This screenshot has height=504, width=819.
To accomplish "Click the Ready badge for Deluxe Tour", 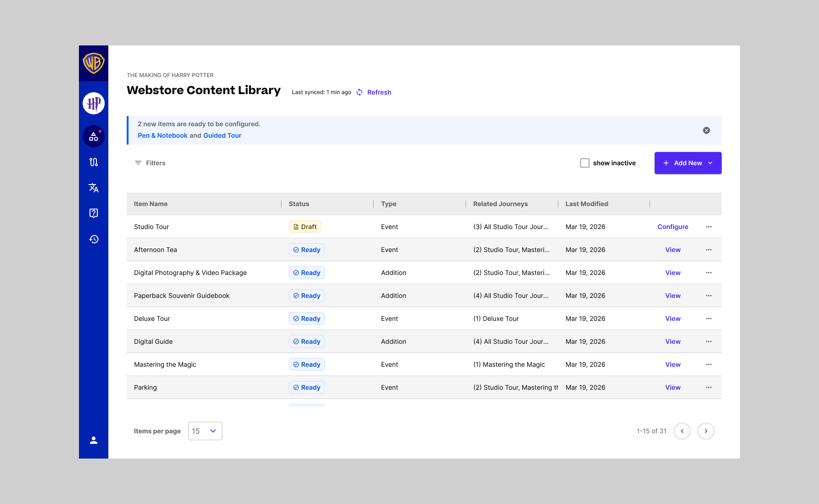I will pos(307,319).
